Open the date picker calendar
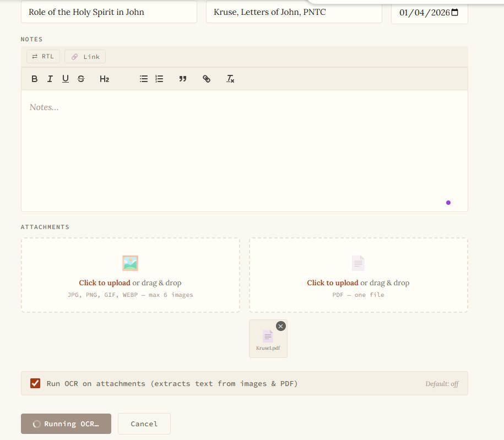 pos(454,13)
